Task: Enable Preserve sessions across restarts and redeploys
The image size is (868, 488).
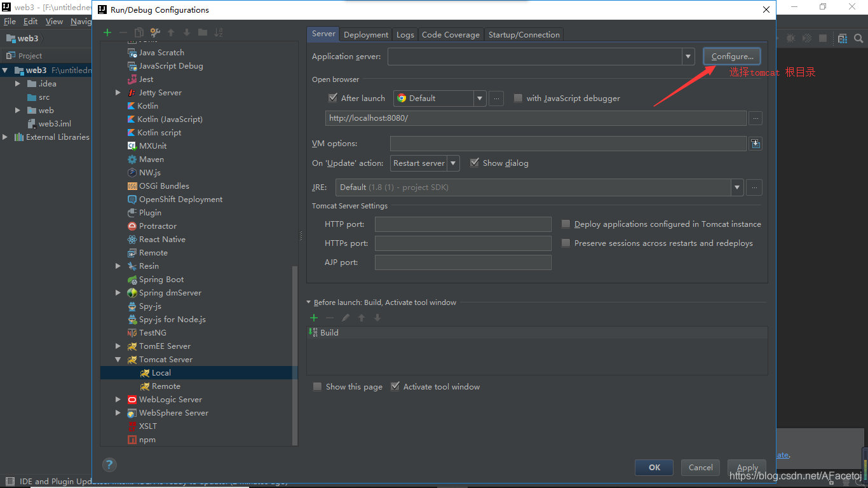Action: point(566,243)
